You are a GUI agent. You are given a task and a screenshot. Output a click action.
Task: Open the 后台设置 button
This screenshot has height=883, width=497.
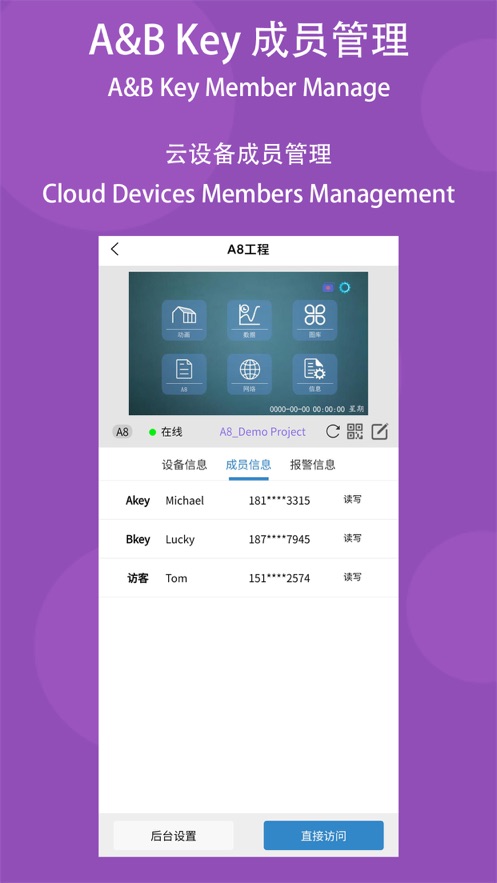[x=173, y=836]
